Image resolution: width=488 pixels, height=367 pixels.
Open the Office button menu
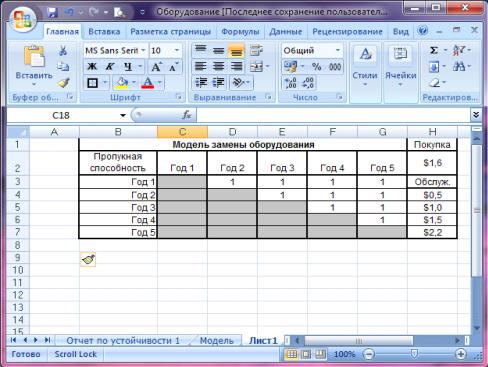(23, 19)
